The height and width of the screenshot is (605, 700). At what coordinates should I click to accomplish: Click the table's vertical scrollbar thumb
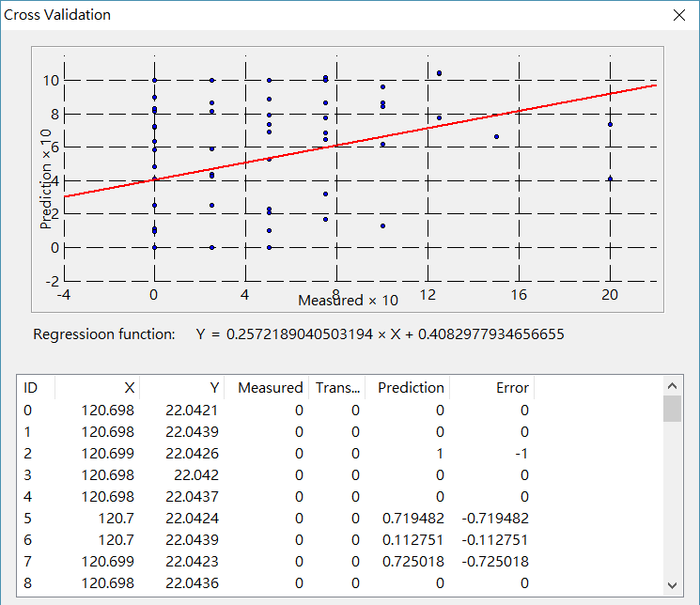(x=673, y=409)
